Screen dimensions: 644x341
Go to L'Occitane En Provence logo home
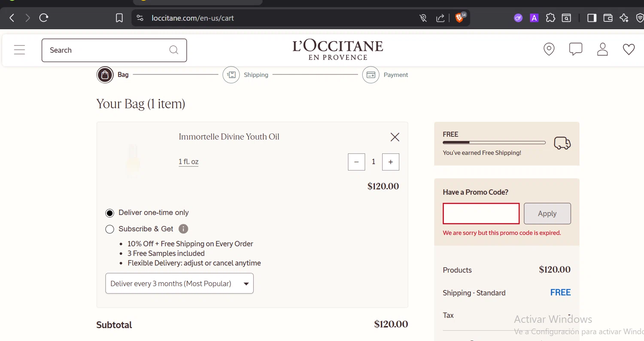[338, 50]
